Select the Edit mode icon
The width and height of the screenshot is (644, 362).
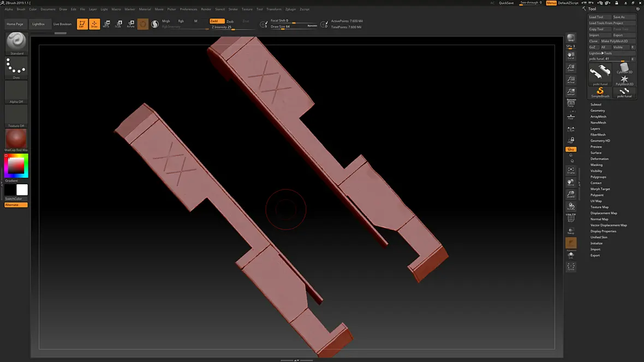(x=82, y=24)
